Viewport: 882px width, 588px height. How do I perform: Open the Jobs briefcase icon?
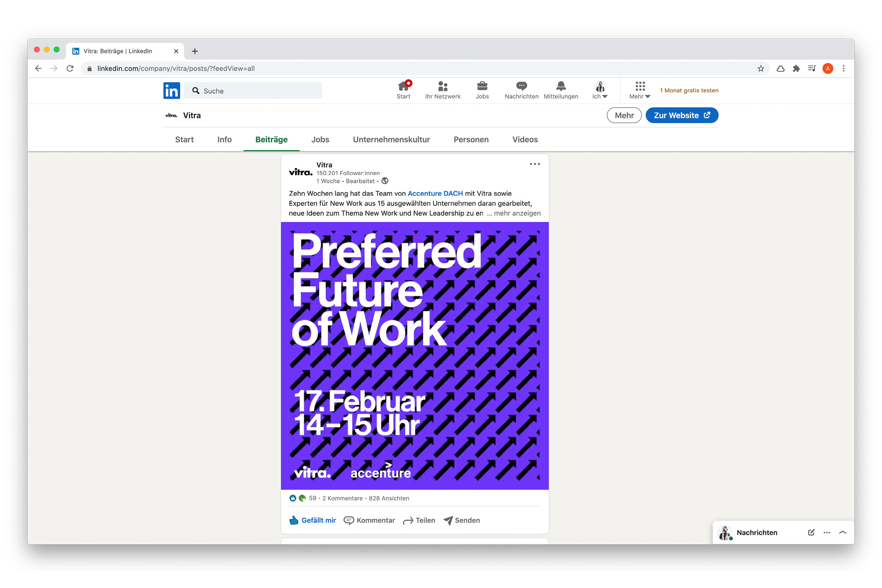coord(482,90)
